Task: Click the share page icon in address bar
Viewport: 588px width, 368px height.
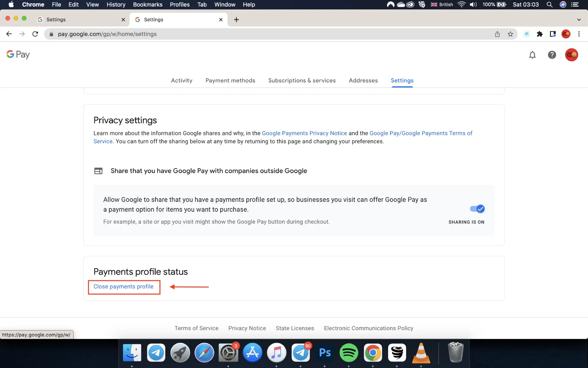Action: 497,34
